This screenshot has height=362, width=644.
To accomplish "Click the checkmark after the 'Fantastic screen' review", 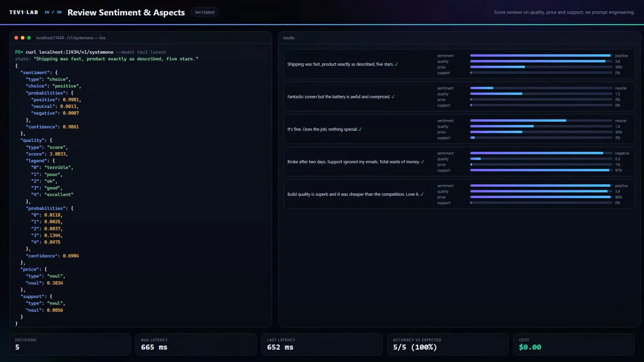I will pos(393,97).
